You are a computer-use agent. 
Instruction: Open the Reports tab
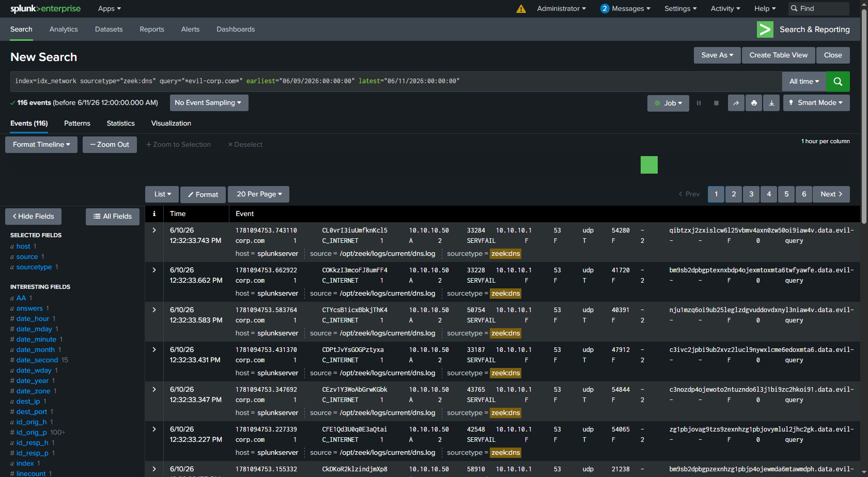click(x=152, y=29)
